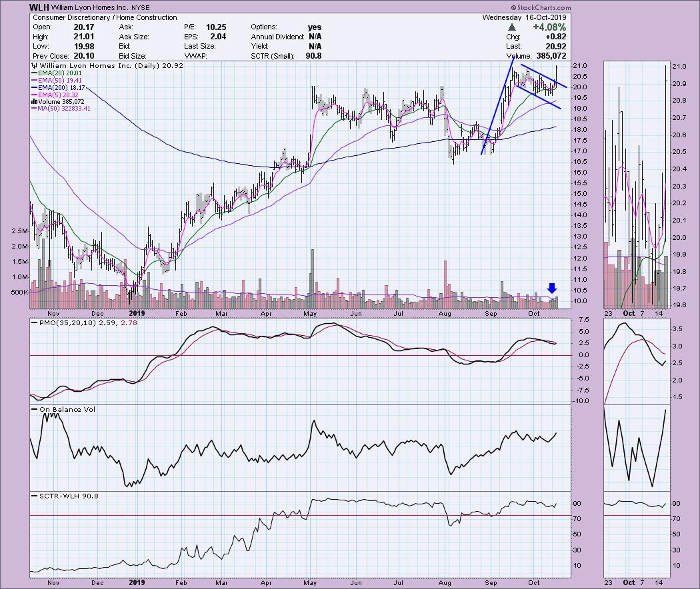This screenshot has width=700, height=589.
Task: Click the EMA(200) 18.17 legend entry
Action: [x=61, y=88]
